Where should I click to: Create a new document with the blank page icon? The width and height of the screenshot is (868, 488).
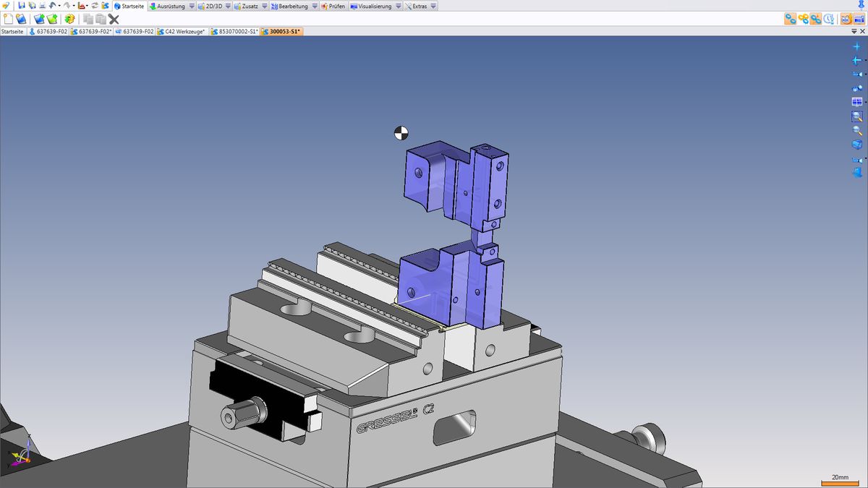coord(9,19)
